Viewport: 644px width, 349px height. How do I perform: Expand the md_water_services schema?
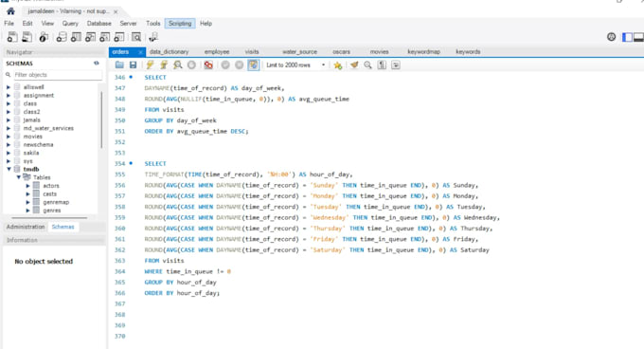pos(9,128)
